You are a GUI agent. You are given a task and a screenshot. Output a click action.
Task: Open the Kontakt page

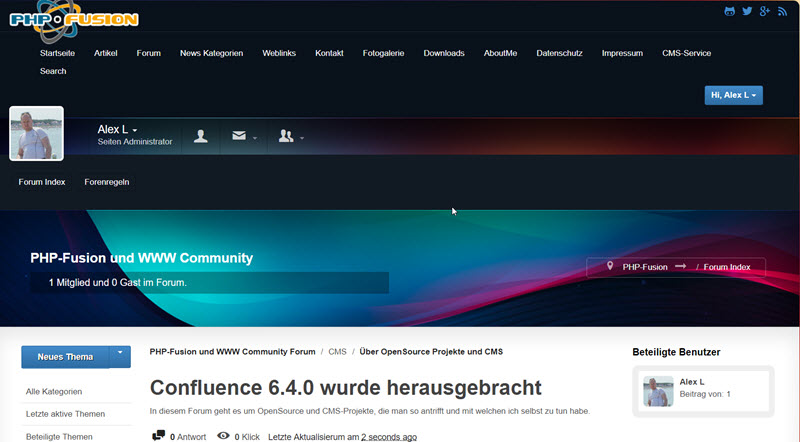click(x=329, y=53)
